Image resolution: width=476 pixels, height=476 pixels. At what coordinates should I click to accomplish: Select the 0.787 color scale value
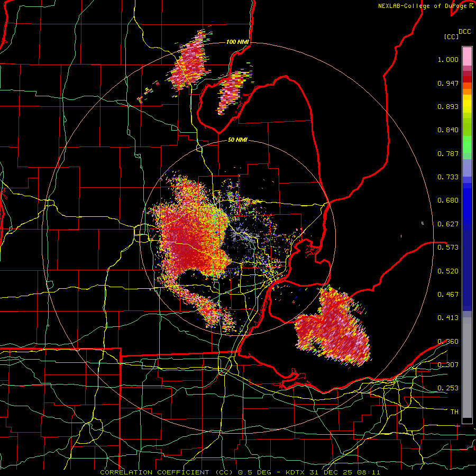[x=448, y=153]
